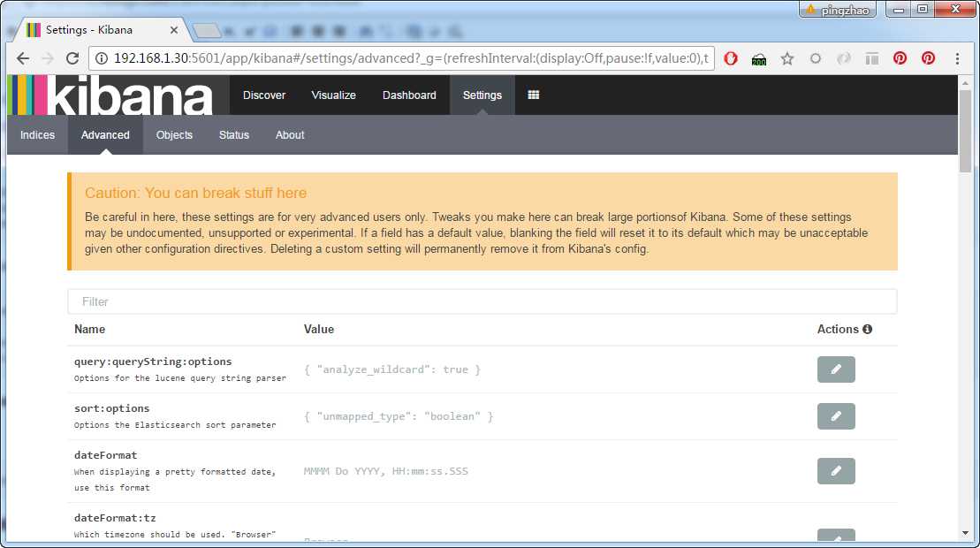Open the Visualize app
This screenshot has height=548, width=980.
[x=334, y=95]
